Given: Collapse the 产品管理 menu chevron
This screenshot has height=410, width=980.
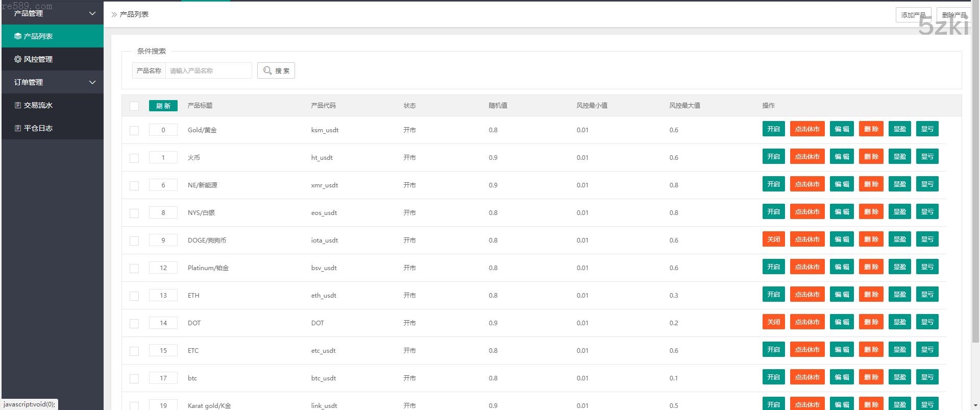Looking at the screenshot, I should pos(92,13).
